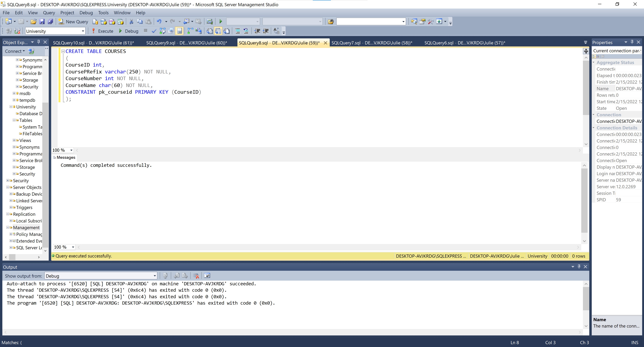
Task: Click the Cut scissors icon
Action: (x=131, y=22)
